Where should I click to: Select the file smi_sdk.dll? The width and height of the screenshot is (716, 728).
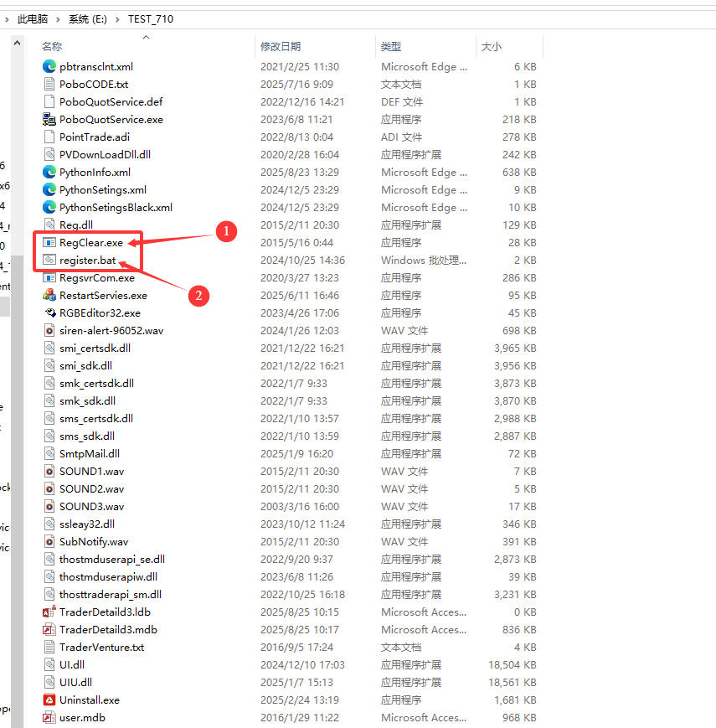[x=85, y=366]
